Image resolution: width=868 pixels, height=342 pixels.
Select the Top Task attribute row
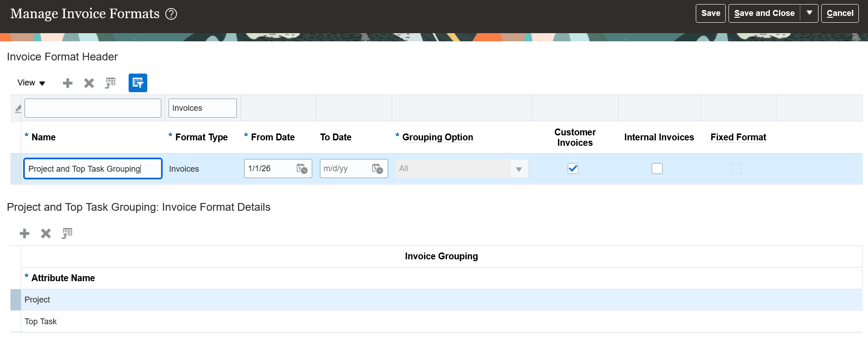[x=441, y=322]
